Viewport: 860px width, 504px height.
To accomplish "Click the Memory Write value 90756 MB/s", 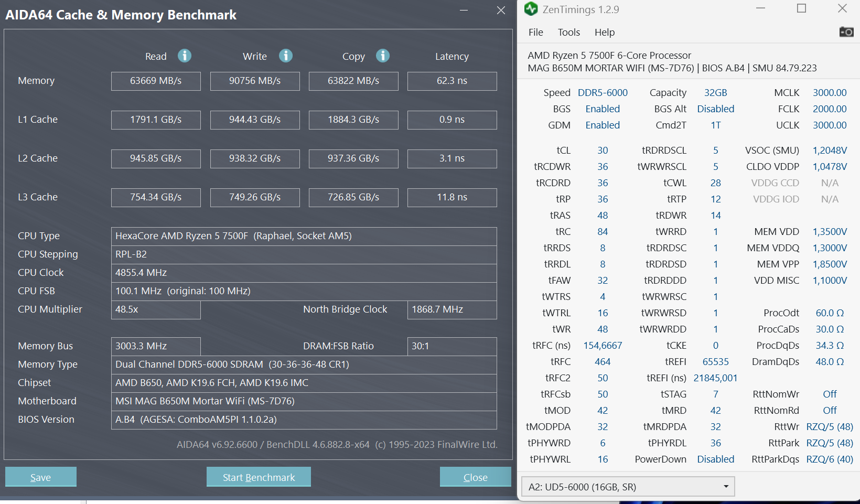I will 255,81.
